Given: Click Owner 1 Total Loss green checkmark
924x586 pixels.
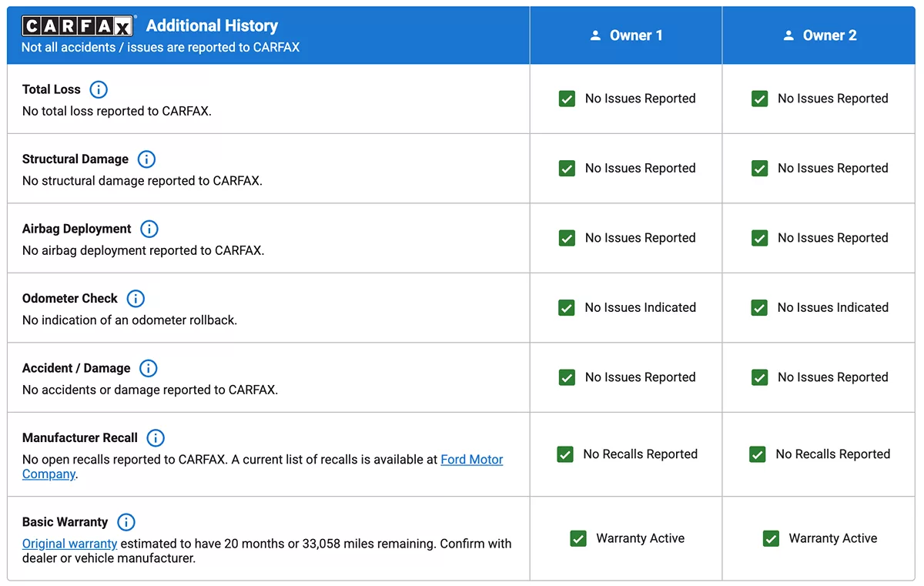Looking at the screenshot, I should [567, 99].
